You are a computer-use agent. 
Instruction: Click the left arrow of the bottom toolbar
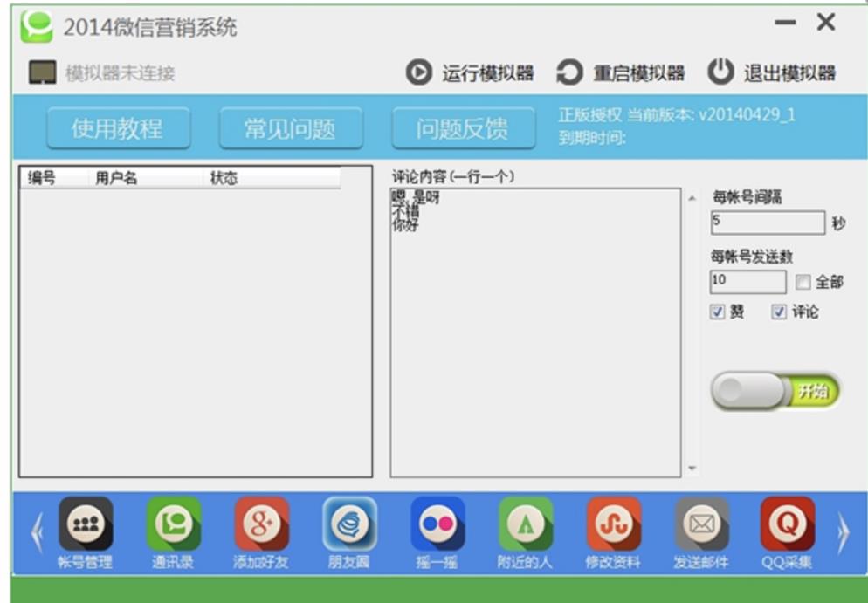click(37, 532)
